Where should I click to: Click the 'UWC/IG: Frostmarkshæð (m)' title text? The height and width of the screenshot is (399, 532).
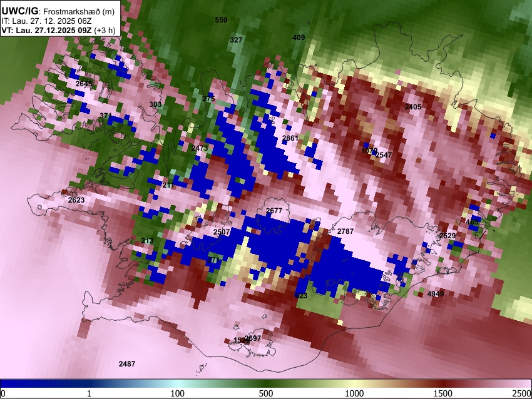click(58, 11)
